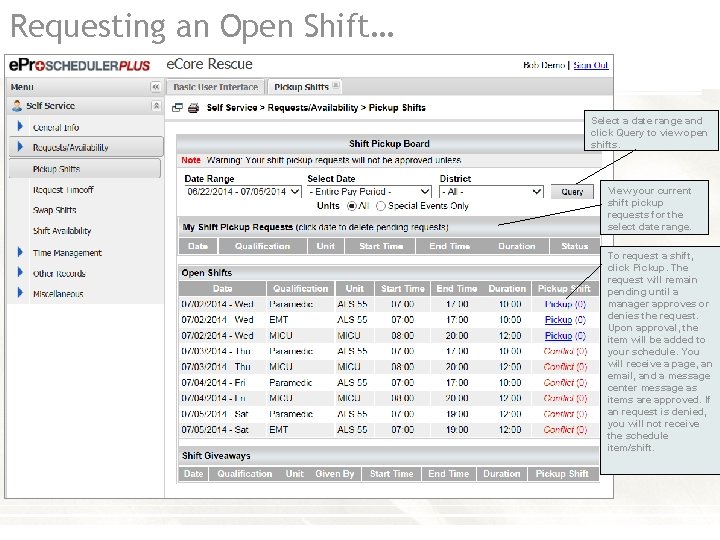Open Request Timeoff in the sidebar
Image resolution: width=720 pixels, height=540 pixels.
coord(63,190)
